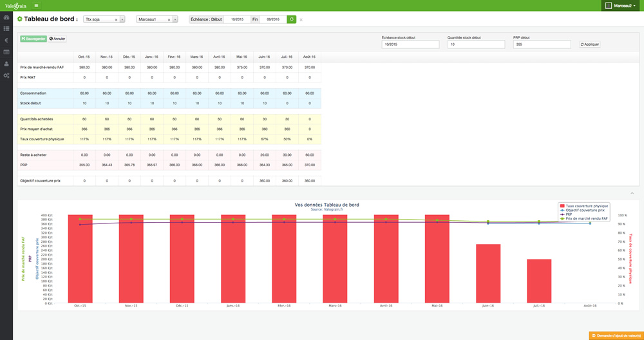The width and height of the screenshot is (644, 340).
Task: Click the Annuler button
Action: click(x=58, y=39)
